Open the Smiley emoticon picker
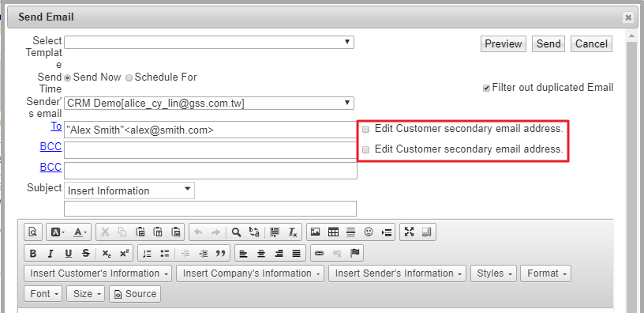Viewport: 644px width, 313px height. 369,232
